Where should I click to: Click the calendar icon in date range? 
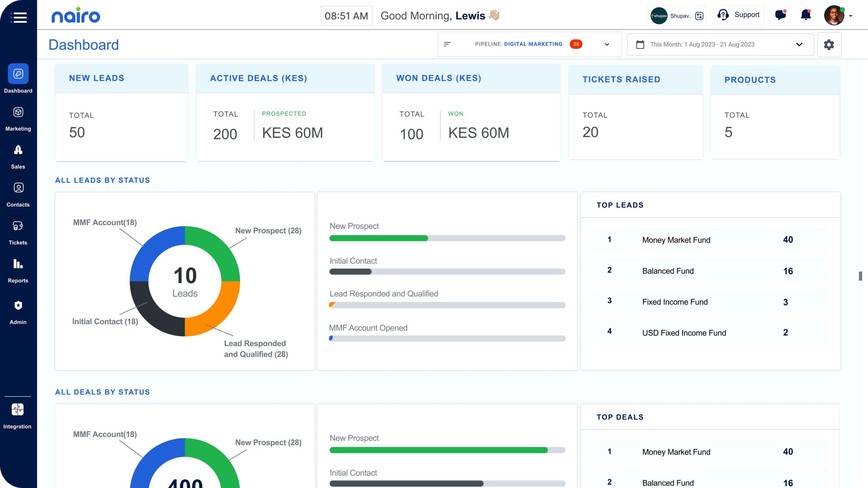640,44
